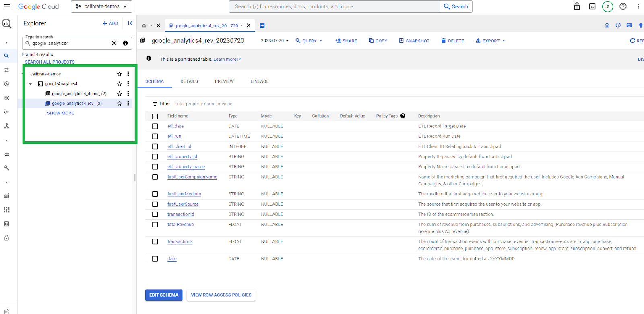Check the etl_date field checkbox
Image resolution: width=644 pixels, height=314 pixels.
click(x=155, y=127)
